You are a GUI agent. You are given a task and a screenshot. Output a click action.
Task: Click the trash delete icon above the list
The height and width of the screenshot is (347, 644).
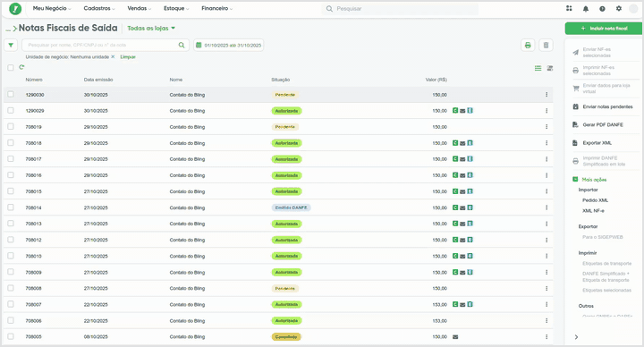click(546, 46)
